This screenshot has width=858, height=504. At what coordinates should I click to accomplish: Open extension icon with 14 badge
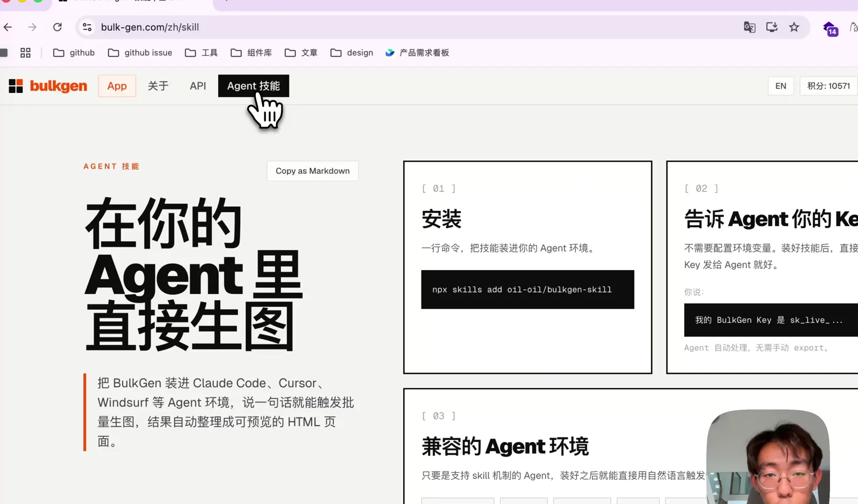(831, 29)
